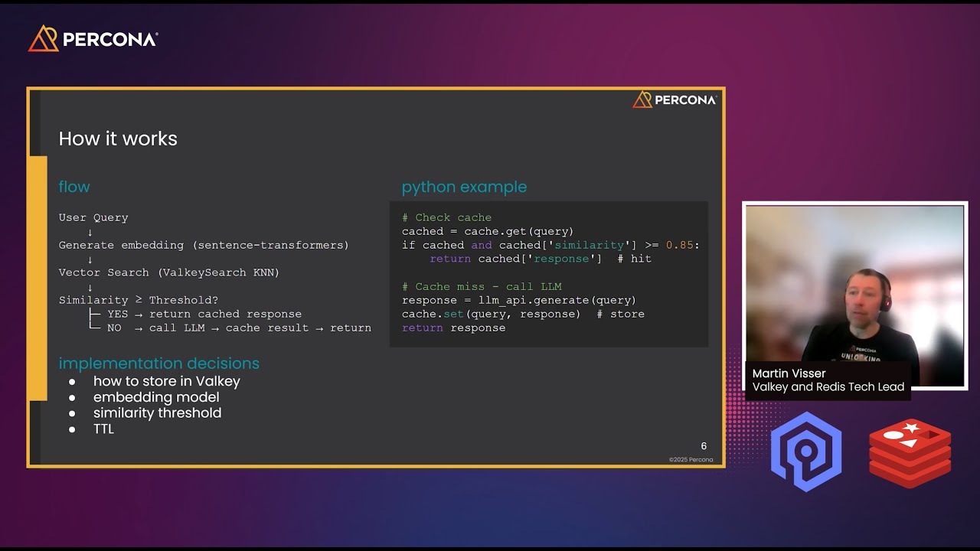
Task: Click the final 'return response' code line
Action: pyautogui.click(x=454, y=328)
